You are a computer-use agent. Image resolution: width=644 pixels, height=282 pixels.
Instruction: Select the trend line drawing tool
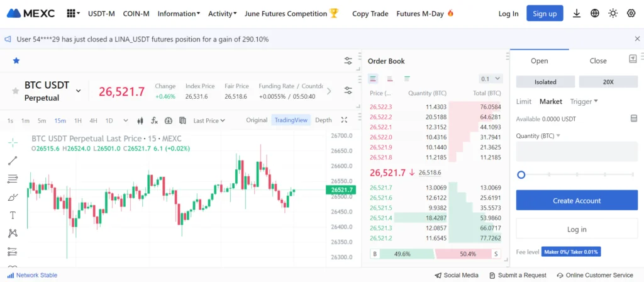13,161
